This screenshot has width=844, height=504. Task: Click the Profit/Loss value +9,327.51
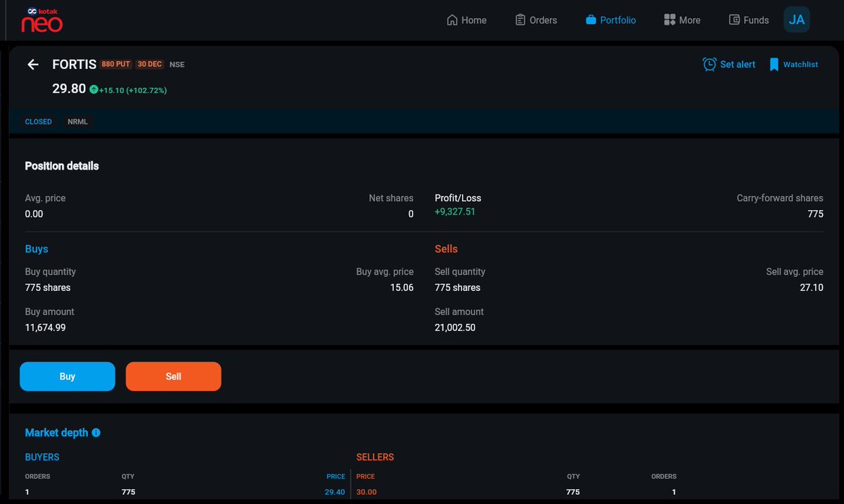click(x=455, y=212)
